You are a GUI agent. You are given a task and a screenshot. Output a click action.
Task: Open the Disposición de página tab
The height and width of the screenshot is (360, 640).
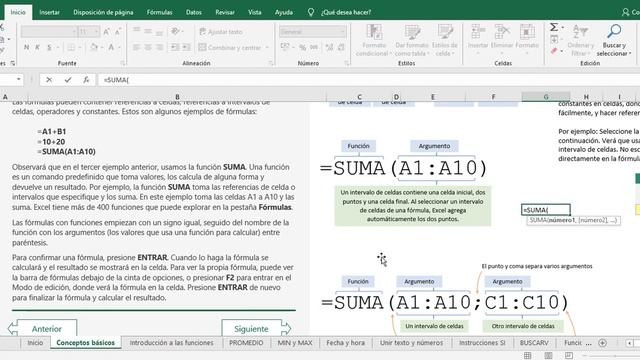click(x=103, y=12)
